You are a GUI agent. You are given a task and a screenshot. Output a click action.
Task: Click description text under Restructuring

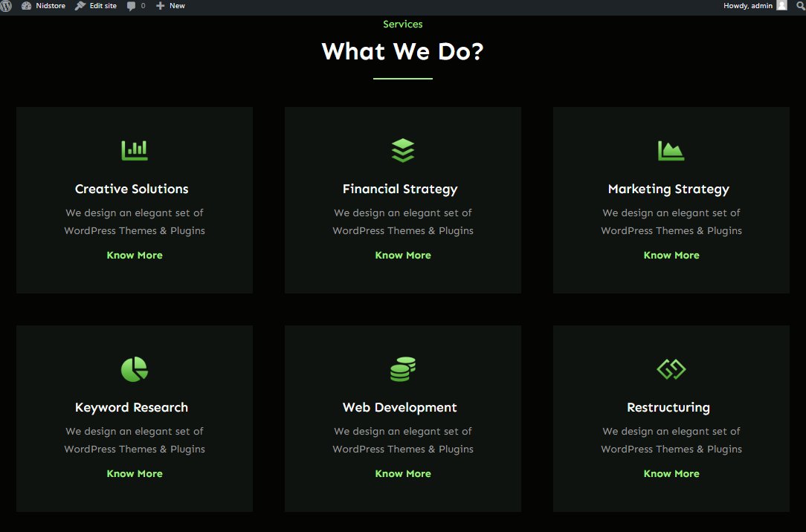coord(671,440)
